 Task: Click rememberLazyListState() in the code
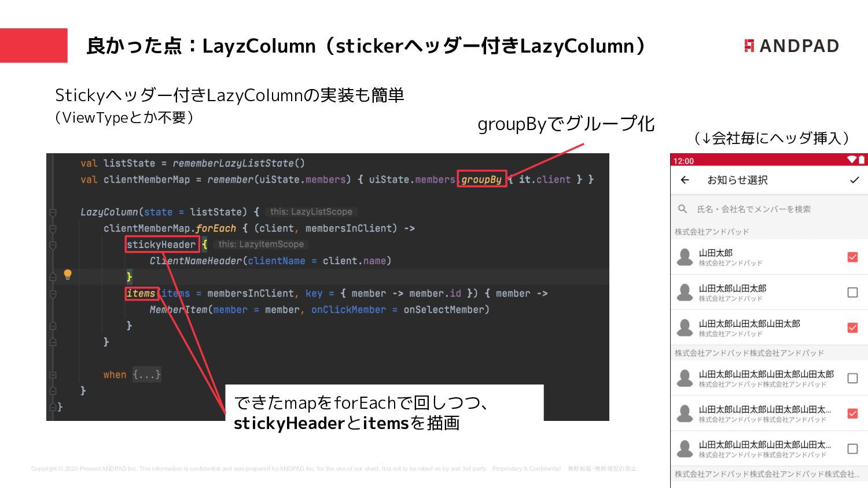pos(238,163)
